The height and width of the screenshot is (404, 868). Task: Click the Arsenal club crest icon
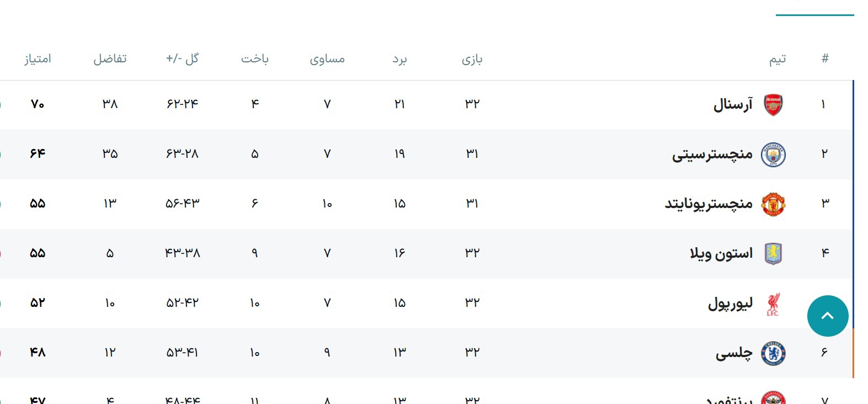point(773,105)
